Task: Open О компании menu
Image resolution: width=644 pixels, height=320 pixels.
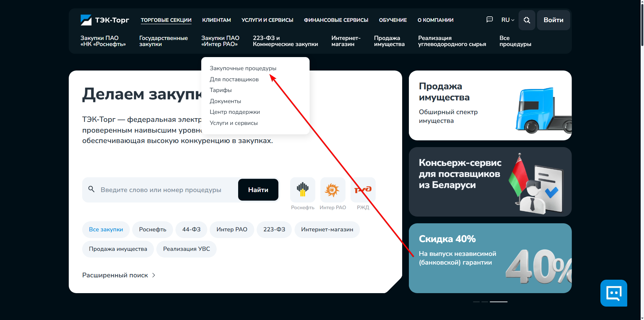Action: 435,20
